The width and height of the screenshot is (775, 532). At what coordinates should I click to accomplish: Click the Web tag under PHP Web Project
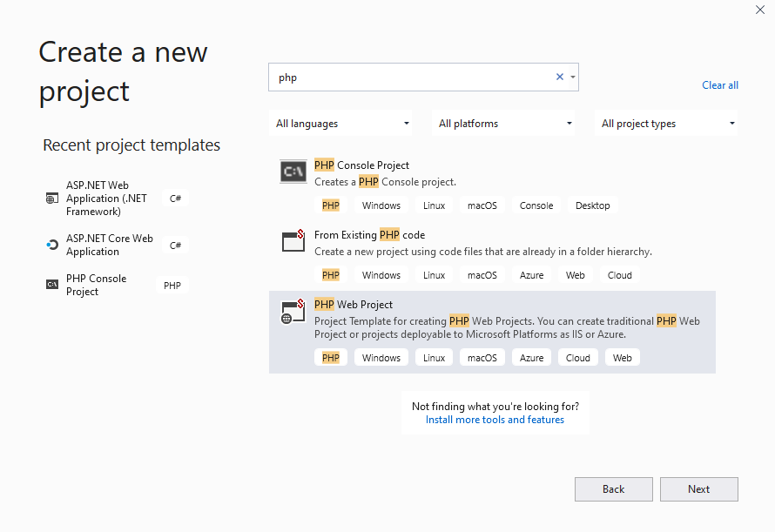tap(623, 358)
